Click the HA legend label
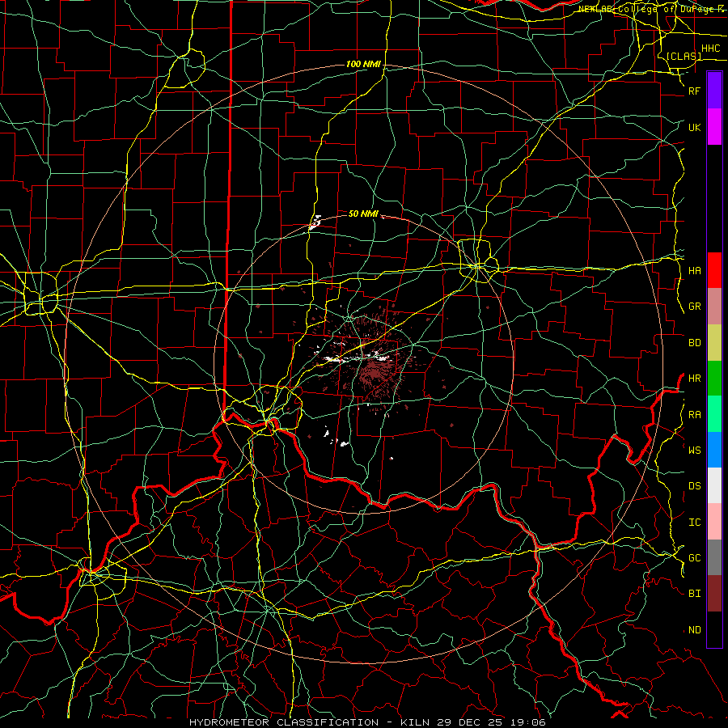This screenshot has width=728, height=728. tap(694, 270)
